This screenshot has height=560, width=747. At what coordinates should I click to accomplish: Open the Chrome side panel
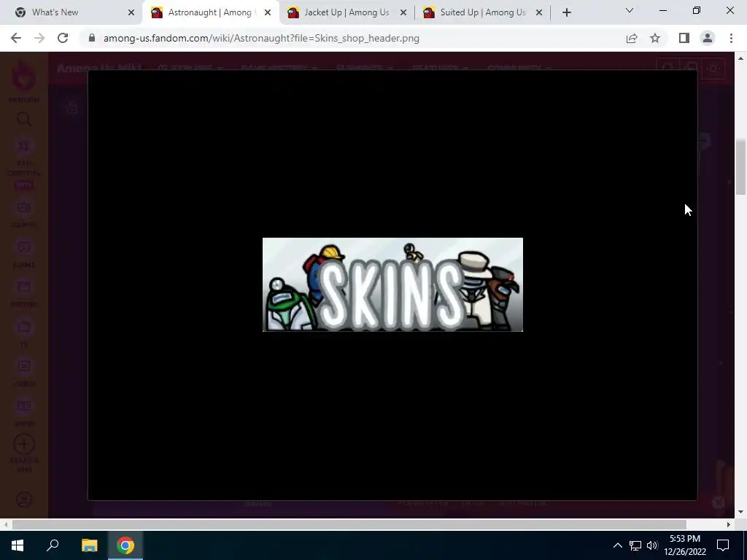pyautogui.click(x=684, y=38)
